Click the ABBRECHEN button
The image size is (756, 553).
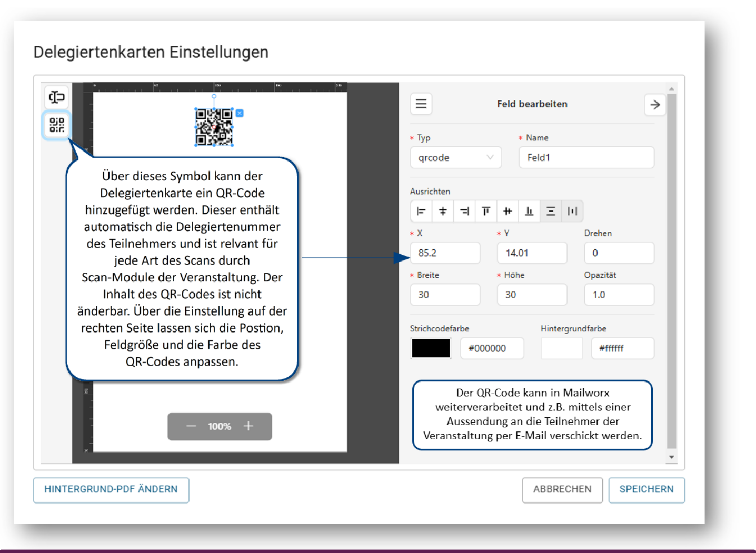click(562, 490)
